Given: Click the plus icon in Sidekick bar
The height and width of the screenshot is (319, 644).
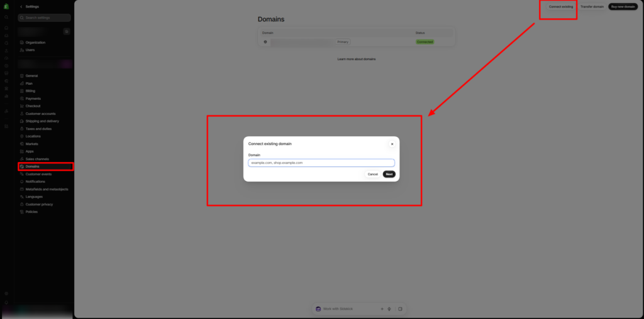Looking at the screenshot, I should [382, 309].
